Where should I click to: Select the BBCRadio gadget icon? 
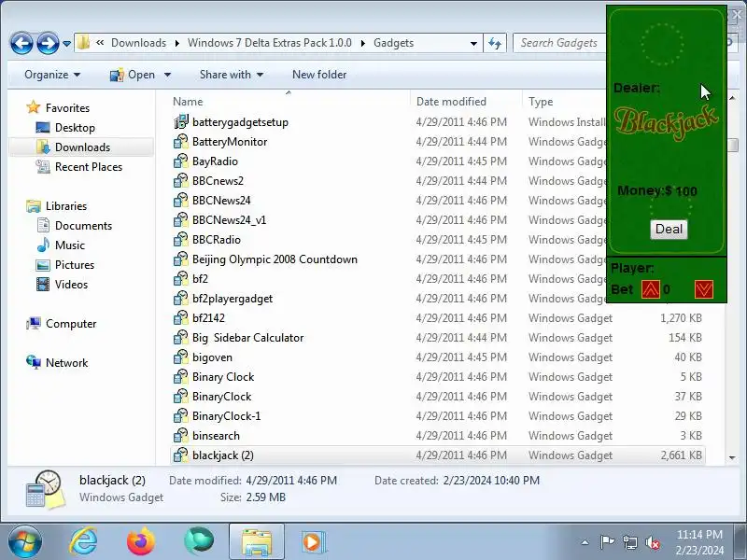pos(181,240)
